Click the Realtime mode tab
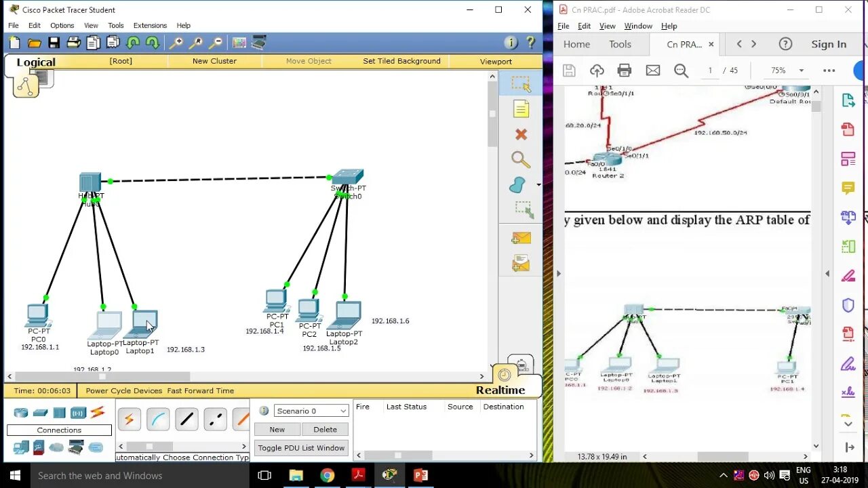The width and height of the screenshot is (868, 488). pos(500,390)
